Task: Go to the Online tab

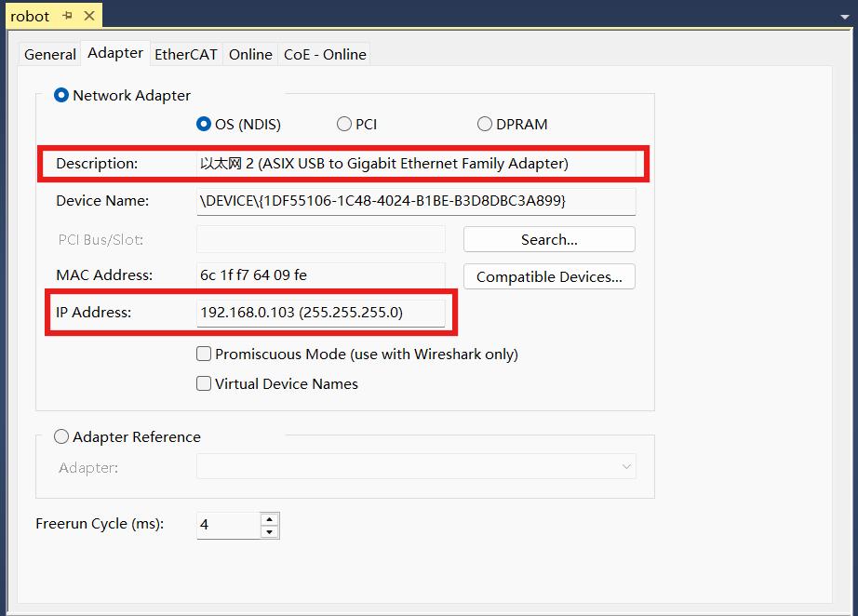Action: pos(250,54)
